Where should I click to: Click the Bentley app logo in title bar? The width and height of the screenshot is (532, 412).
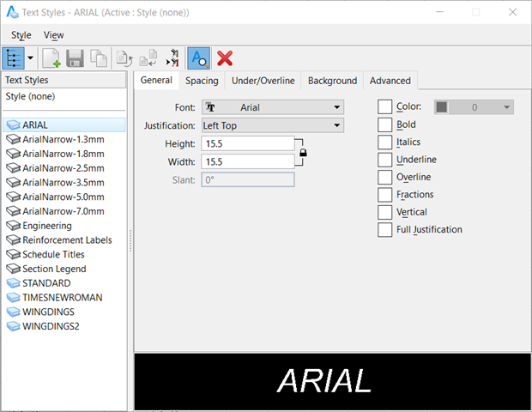(12, 12)
